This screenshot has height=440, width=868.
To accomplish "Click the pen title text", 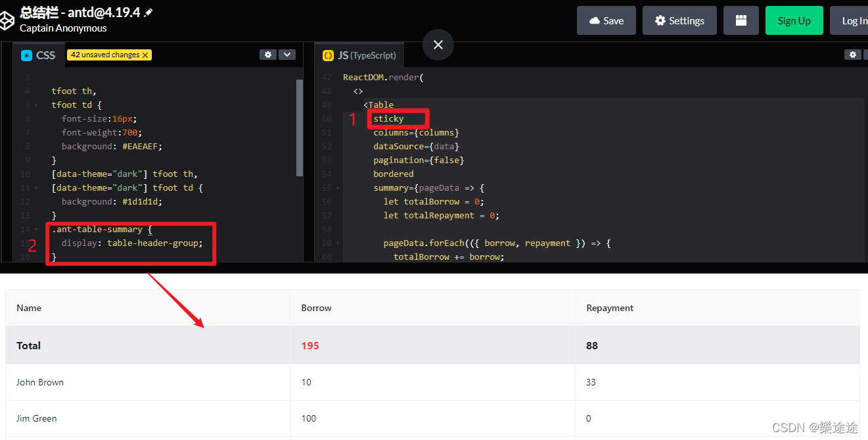I will 80,12.
